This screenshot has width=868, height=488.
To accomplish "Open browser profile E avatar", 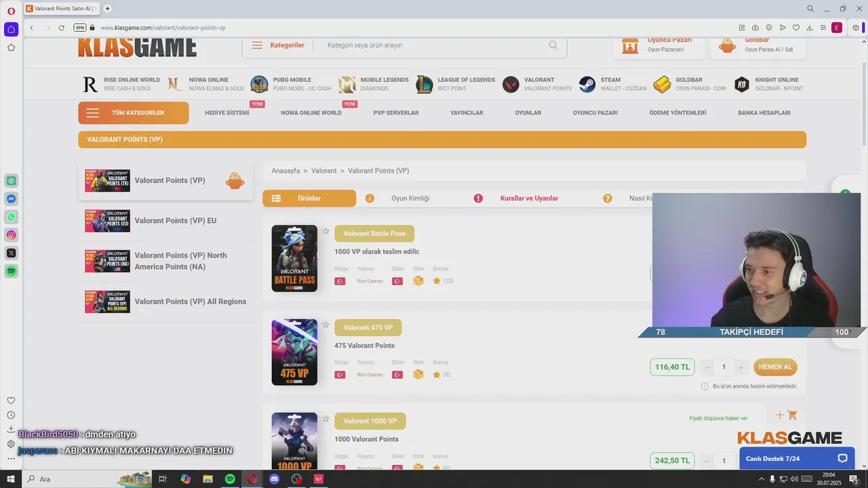I will [837, 28].
